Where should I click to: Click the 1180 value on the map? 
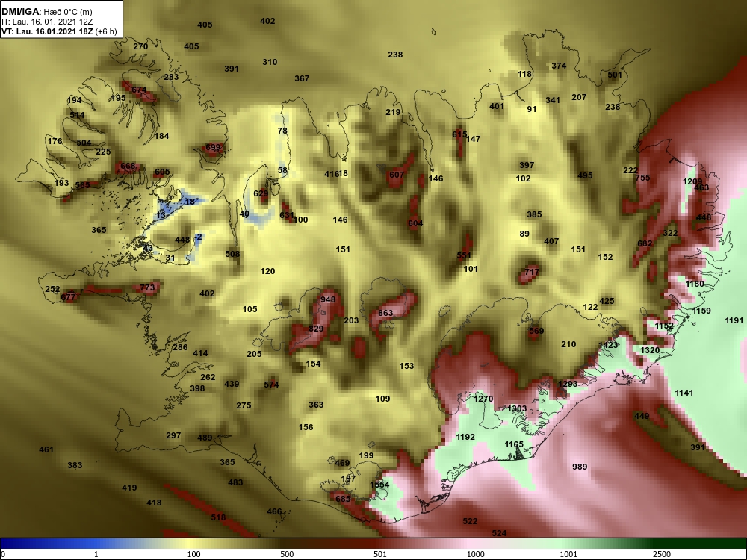click(x=695, y=284)
